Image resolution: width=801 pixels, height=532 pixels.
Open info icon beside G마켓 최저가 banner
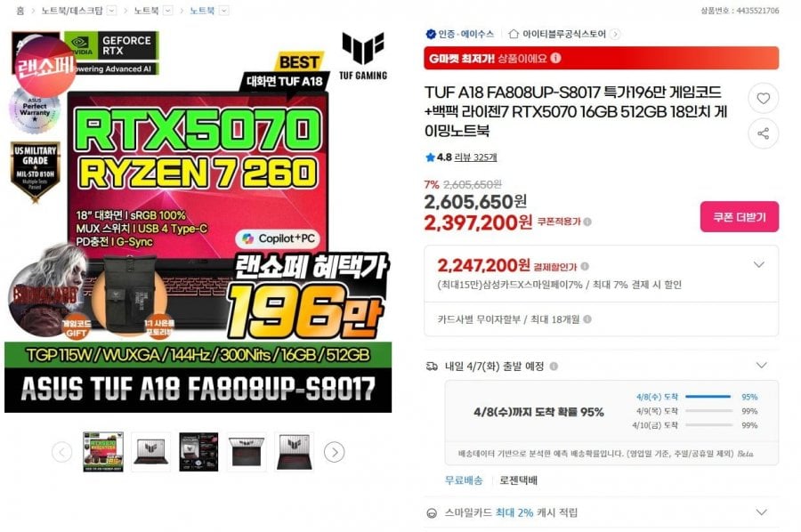555,58
